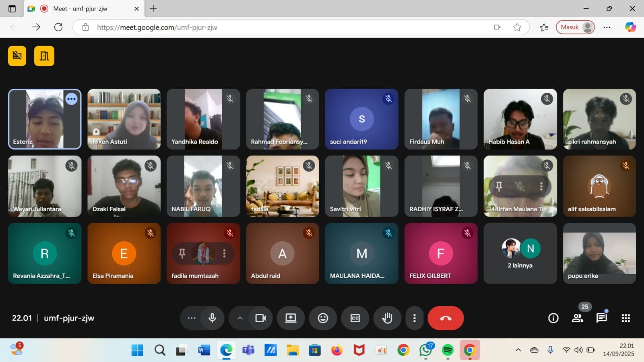
Task: Raise hand in the meeting
Action: [387, 318]
